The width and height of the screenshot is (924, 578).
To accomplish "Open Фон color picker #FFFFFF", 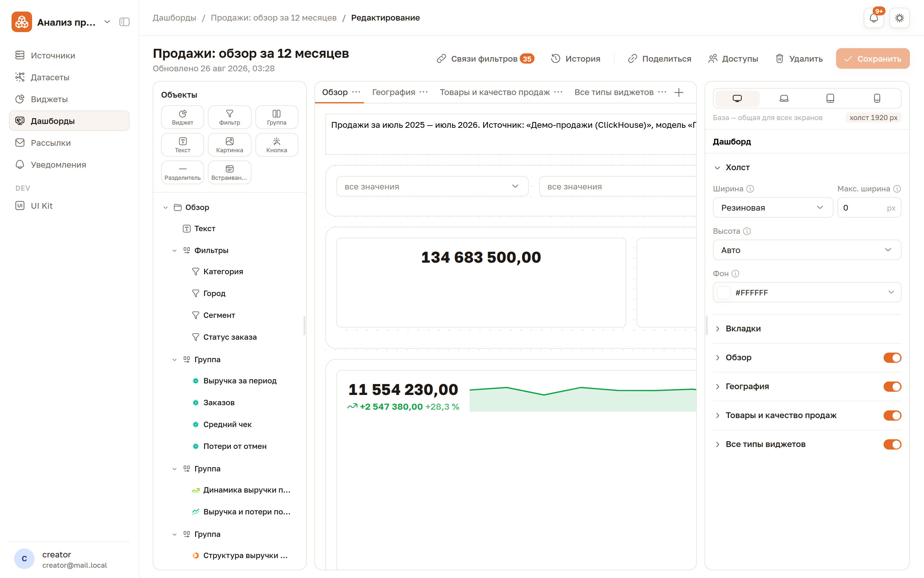I will (807, 293).
